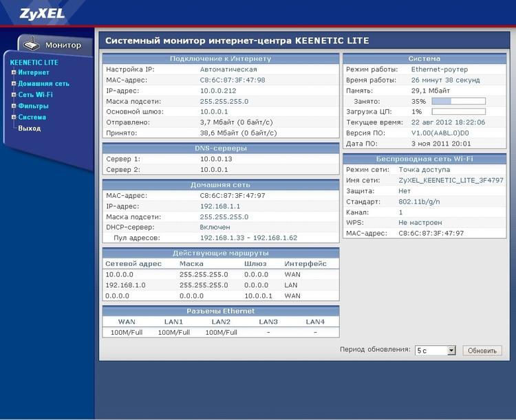Open the Фильтры menu item
Screen dimensions: 516x420
(33, 106)
